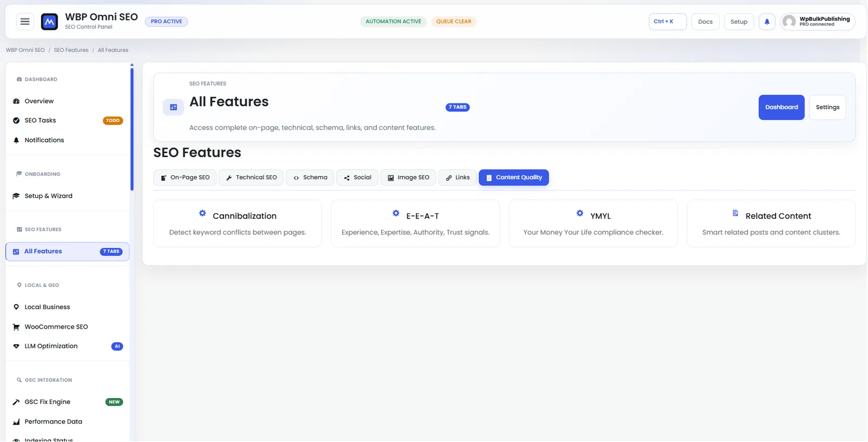The image size is (868, 442).
Task: Open the Cannibalization feature card
Action: 238,223
